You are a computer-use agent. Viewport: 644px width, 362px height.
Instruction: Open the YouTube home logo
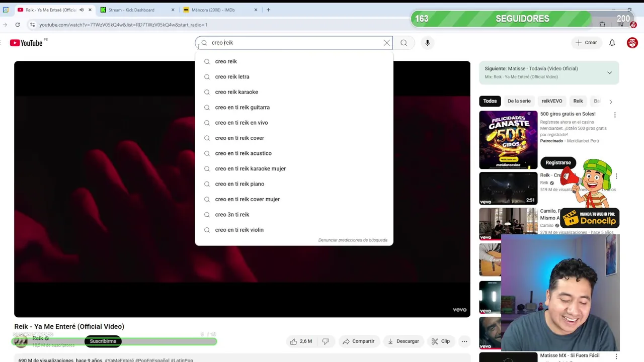click(x=26, y=43)
